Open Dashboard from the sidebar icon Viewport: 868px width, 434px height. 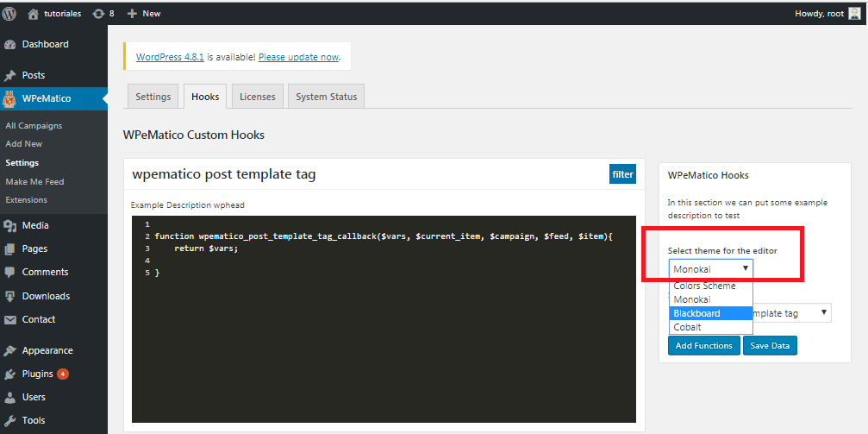coord(9,45)
